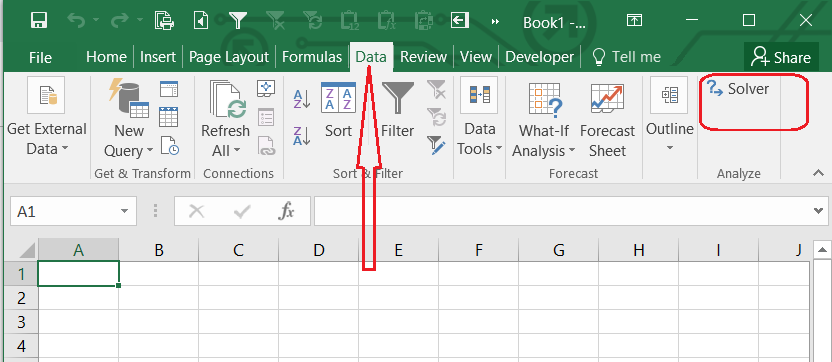Screen dimensions: 832x362
Task: Open the Page Layout tab
Action: 229,57
